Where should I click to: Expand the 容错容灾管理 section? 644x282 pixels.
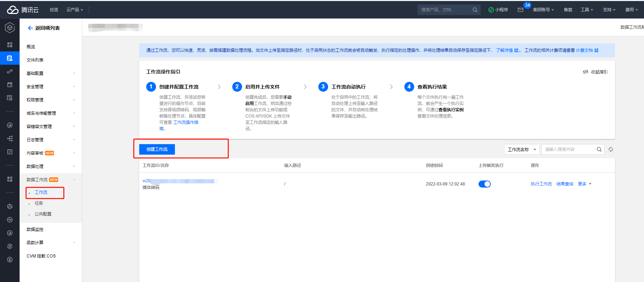(x=51, y=127)
